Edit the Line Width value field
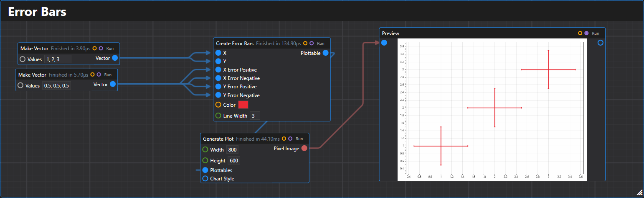Screen dimensions: 644x198 (x=255, y=116)
